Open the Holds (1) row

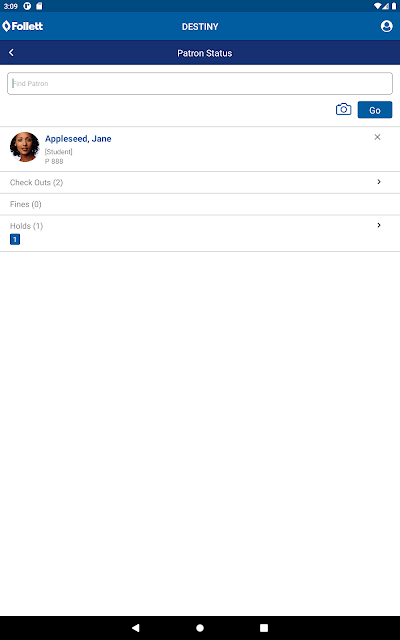(200, 233)
